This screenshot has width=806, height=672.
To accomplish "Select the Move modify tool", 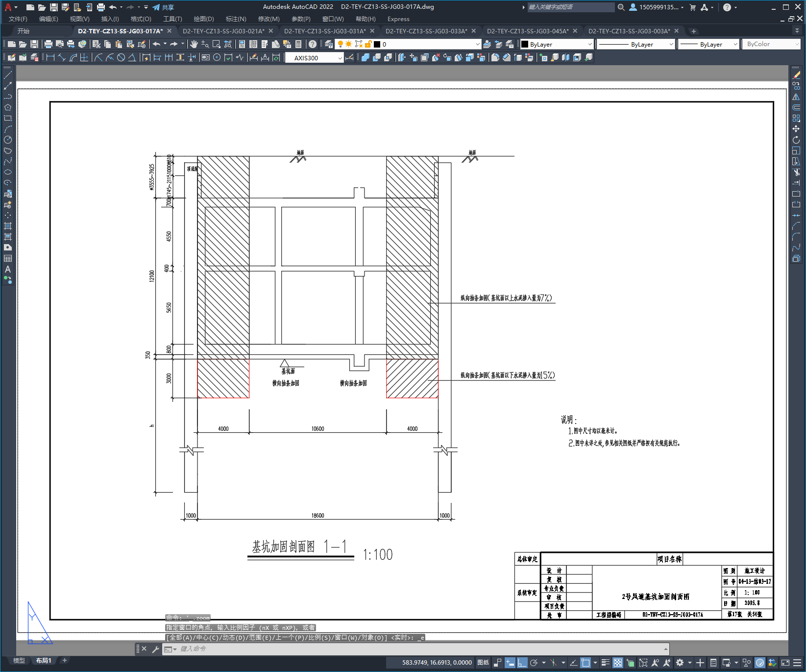I will point(796,129).
